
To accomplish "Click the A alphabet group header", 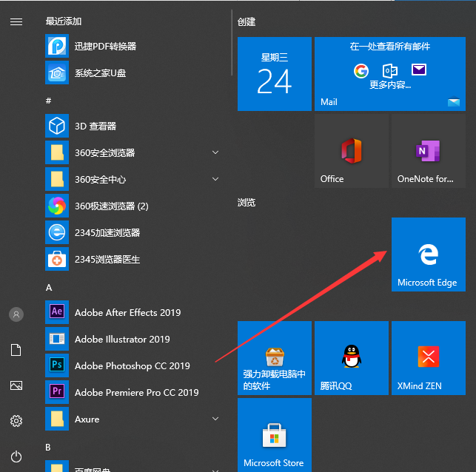I will [49, 288].
